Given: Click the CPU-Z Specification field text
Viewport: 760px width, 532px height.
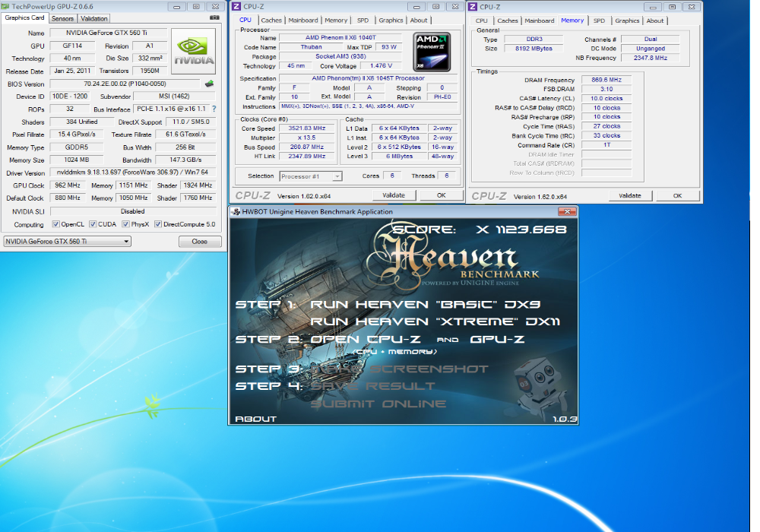Looking at the screenshot, I should tap(369, 78).
